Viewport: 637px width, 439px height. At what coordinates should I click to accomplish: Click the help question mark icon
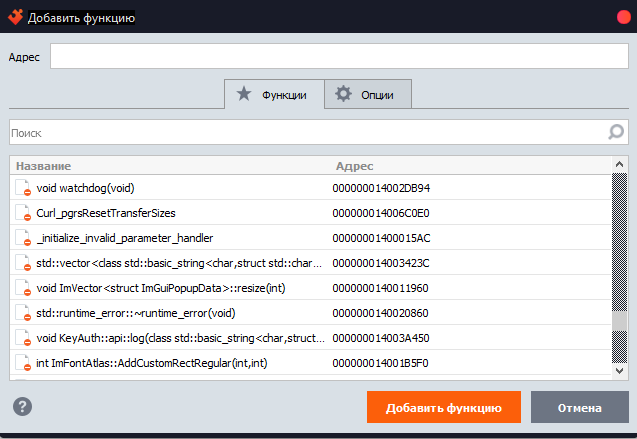coord(22,407)
